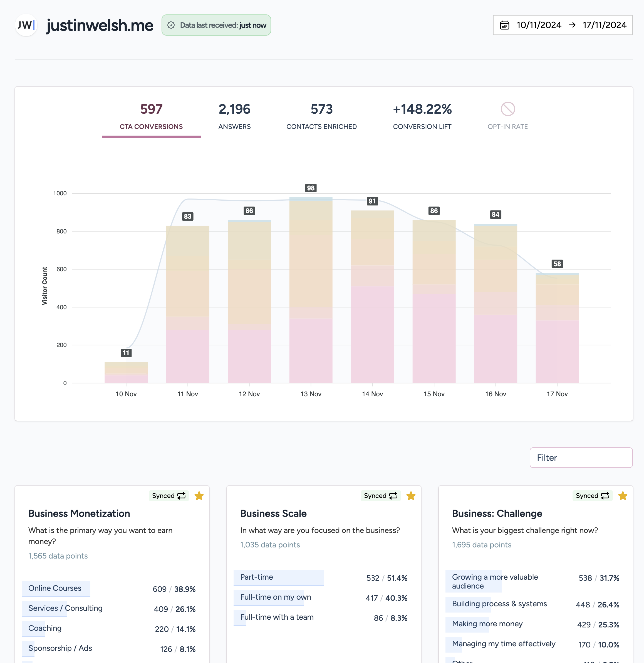Click the end date 17/11/2024
This screenshot has width=644, height=663.
click(605, 25)
